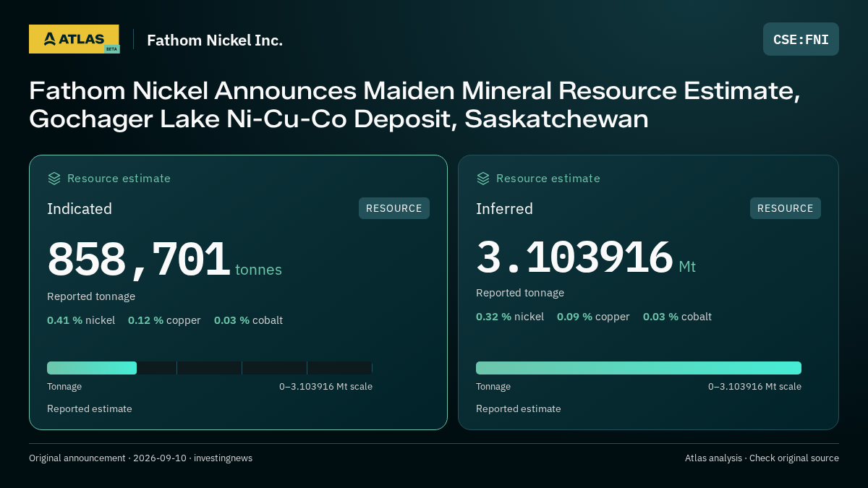Click the scale label in Inferred card

click(x=754, y=387)
